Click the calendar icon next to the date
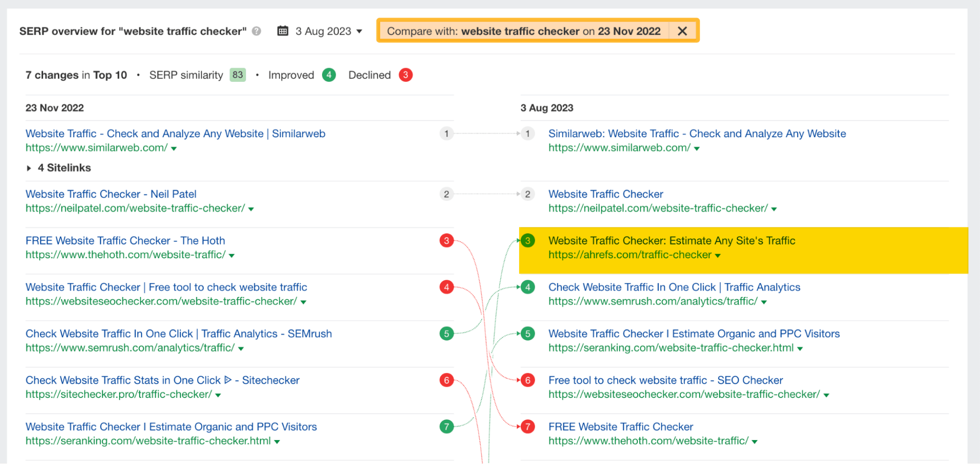This screenshot has width=980, height=464. 283,30
